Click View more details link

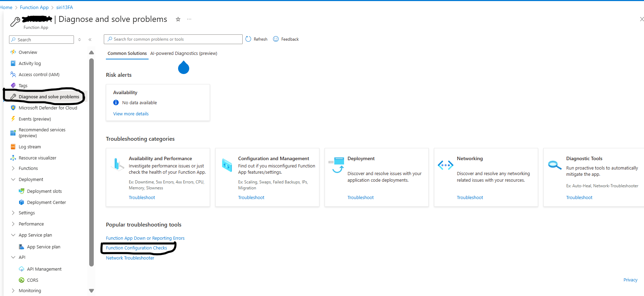click(x=131, y=114)
